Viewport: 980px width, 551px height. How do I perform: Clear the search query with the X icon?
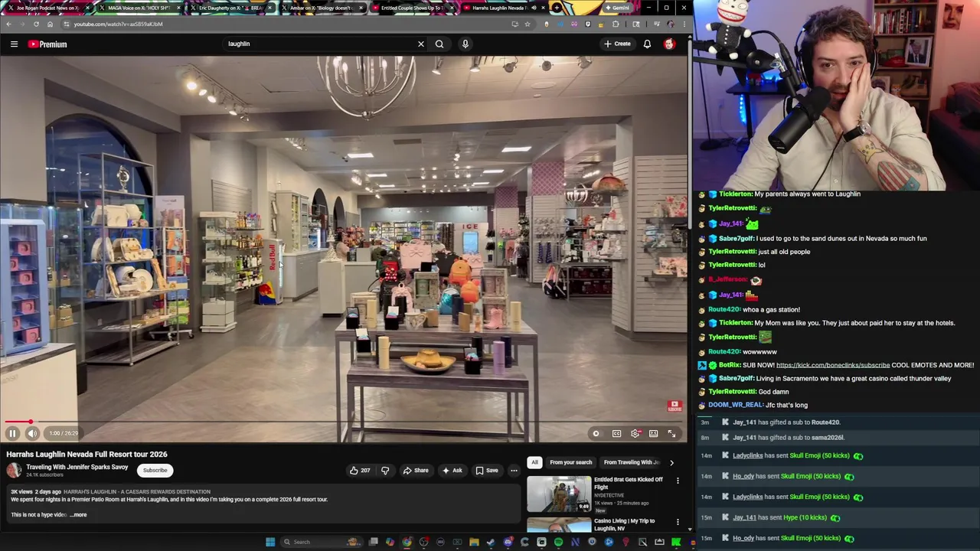click(x=420, y=44)
